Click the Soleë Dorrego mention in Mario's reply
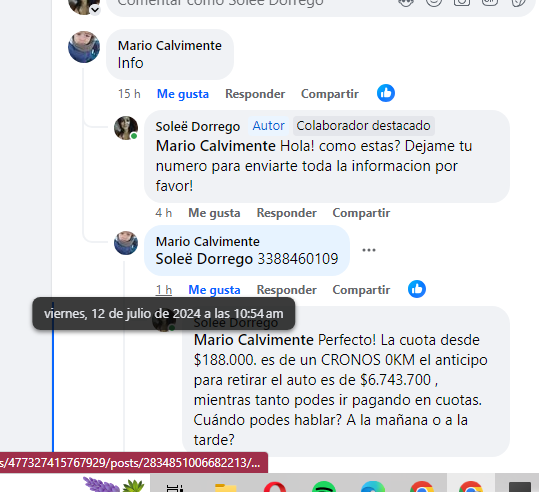539x492 pixels. (204, 259)
